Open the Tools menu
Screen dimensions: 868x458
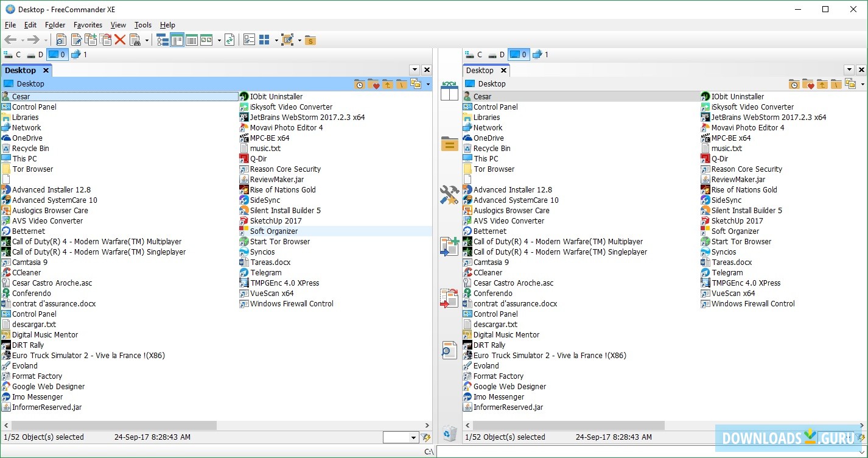click(143, 25)
